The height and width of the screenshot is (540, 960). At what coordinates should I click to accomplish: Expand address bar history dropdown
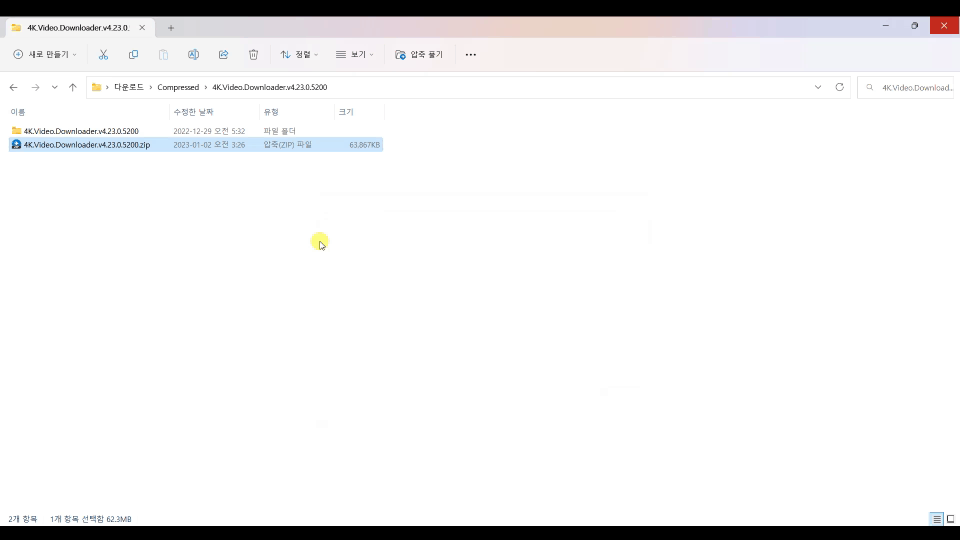(818, 87)
